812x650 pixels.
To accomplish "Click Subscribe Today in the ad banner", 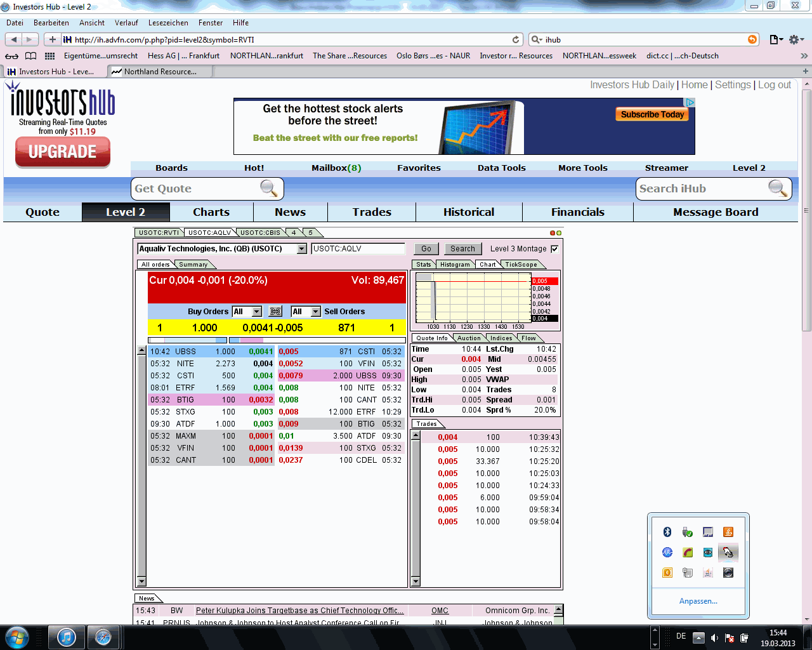I will [x=653, y=114].
